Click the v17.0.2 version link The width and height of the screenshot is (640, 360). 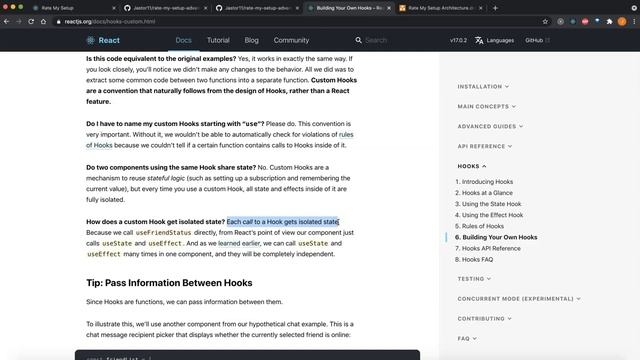[x=458, y=40]
